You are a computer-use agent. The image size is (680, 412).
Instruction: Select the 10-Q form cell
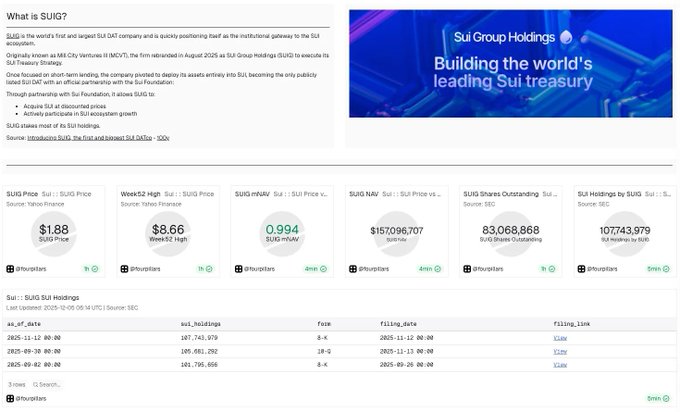(x=324, y=351)
